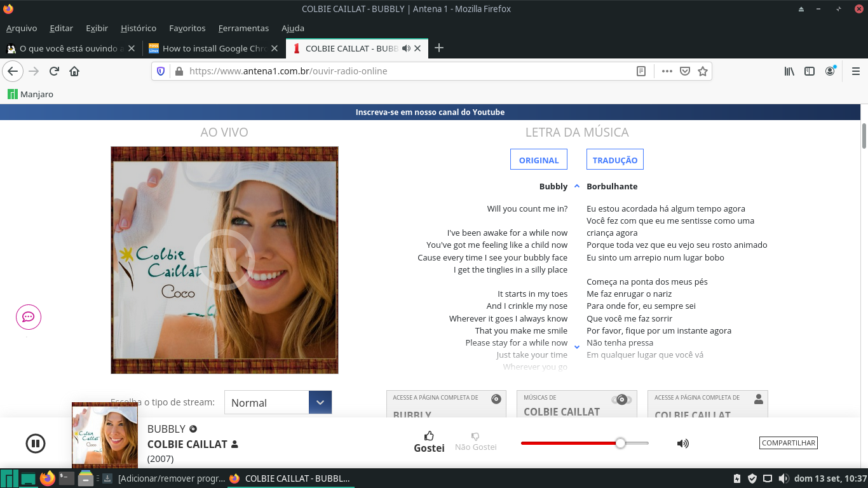Mute the COLBIE CAILLAT tab audio icon
The image size is (868, 488).
click(x=405, y=48)
